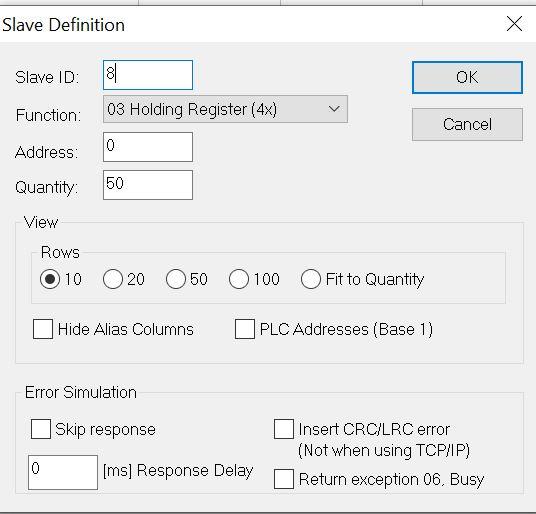Click the Quantity input field

pyautogui.click(x=148, y=185)
